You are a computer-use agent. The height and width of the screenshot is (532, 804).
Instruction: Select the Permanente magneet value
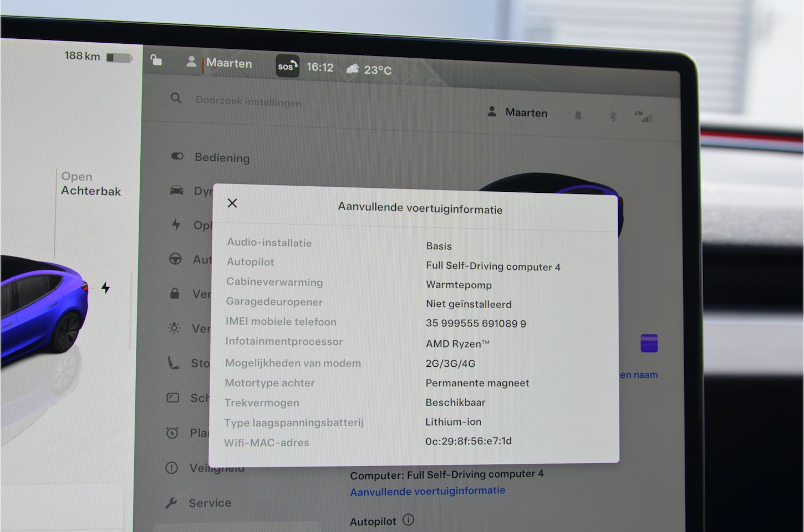[x=477, y=383]
